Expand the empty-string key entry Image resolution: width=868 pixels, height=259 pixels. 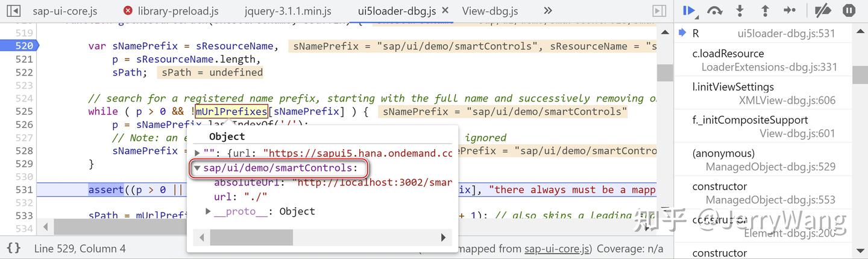tap(198, 153)
